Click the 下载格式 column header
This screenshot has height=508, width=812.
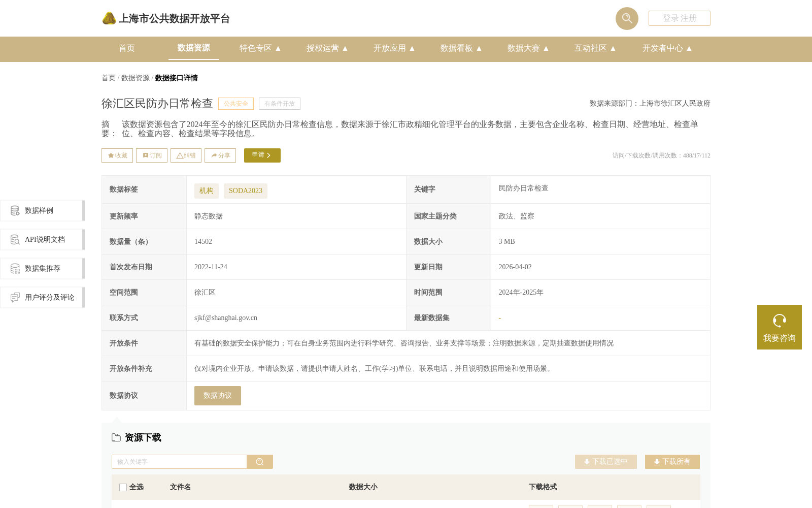[543, 487]
